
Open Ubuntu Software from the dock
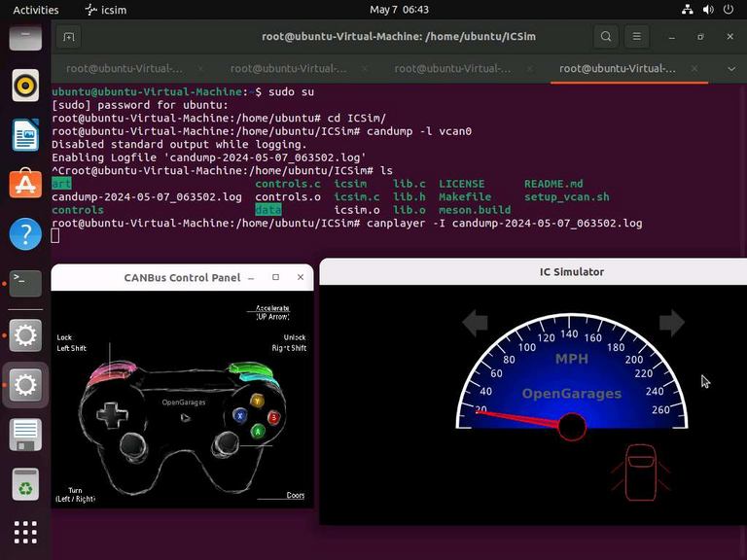pyautogui.click(x=25, y=184)
